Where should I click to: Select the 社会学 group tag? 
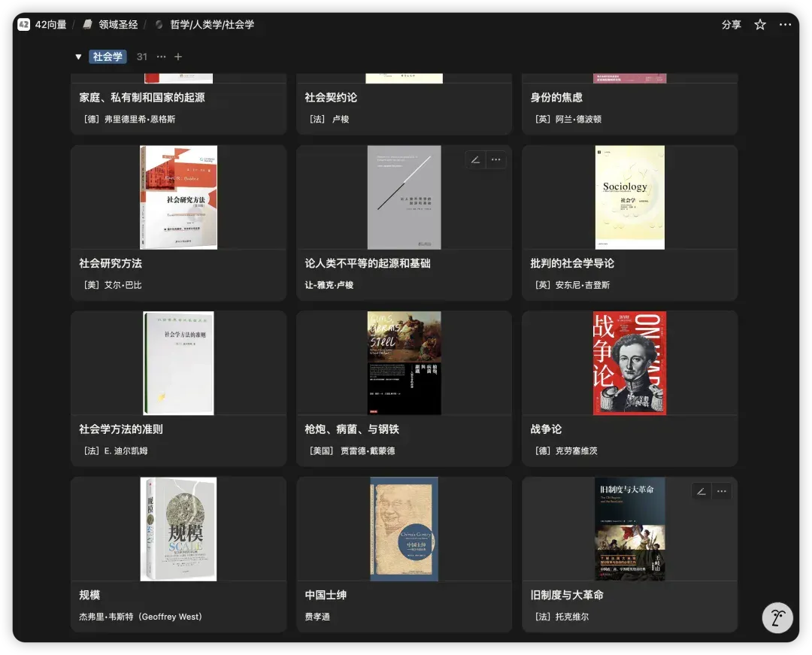pyautogui.click(x=108, y=57)
